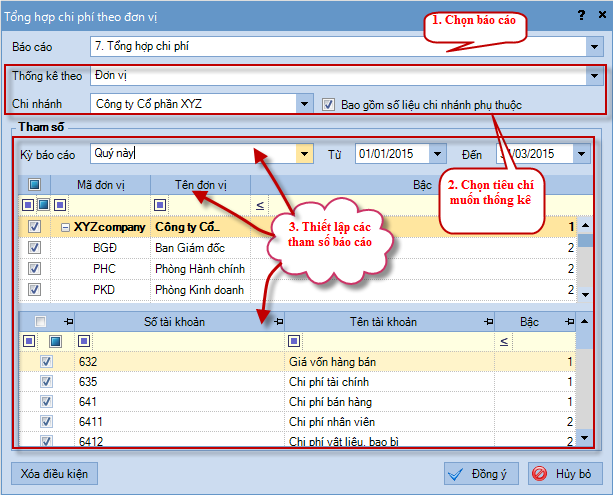Viewport: 613px width, 495px height.
Task: Select the Phòng Kinh doanh cell
Action: pos(201,290)
